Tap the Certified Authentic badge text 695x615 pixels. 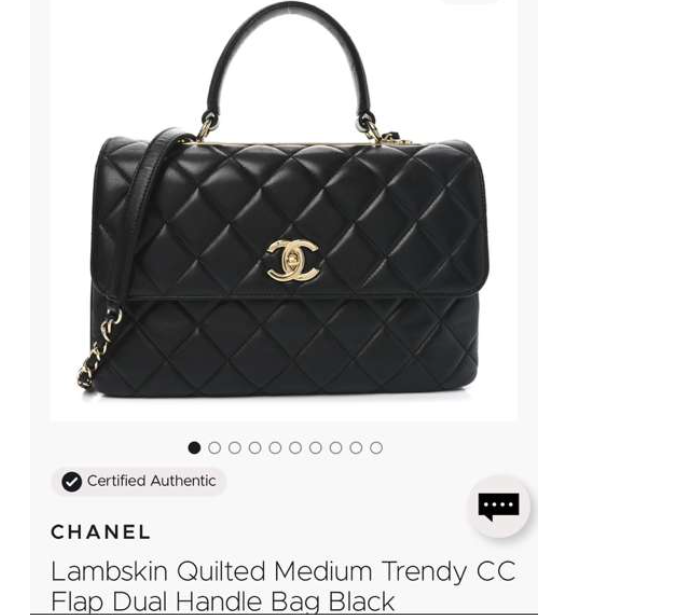pos(152,481)
